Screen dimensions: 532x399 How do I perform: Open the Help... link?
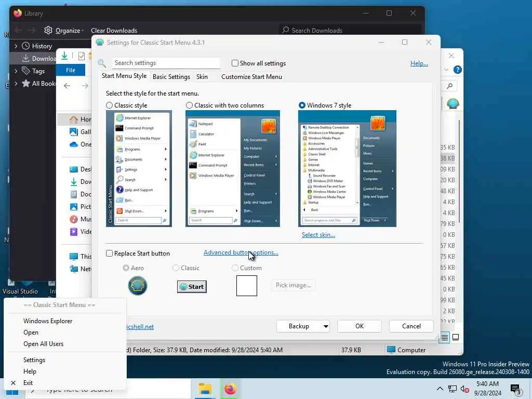tap(419, 63)
